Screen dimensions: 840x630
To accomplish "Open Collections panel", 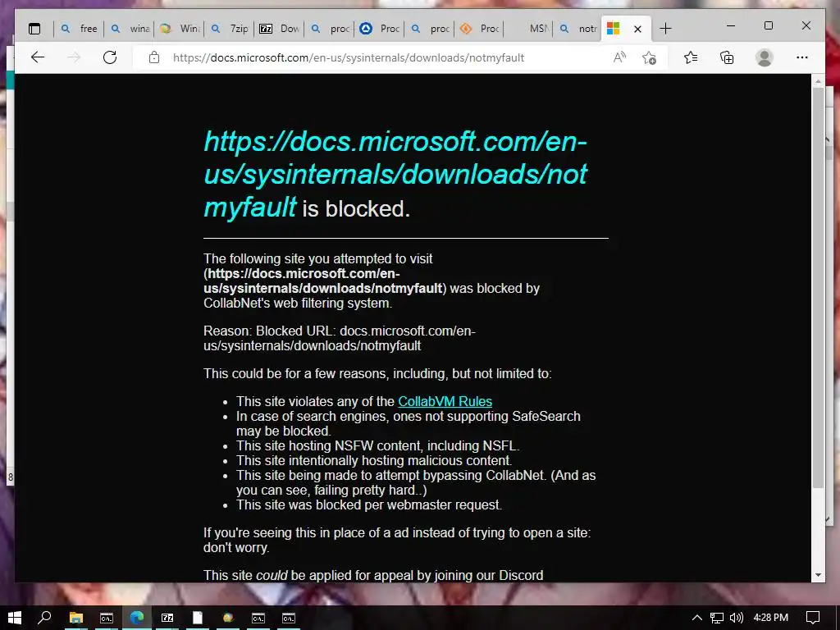I will pyautogui.click(x=727, y=57).
